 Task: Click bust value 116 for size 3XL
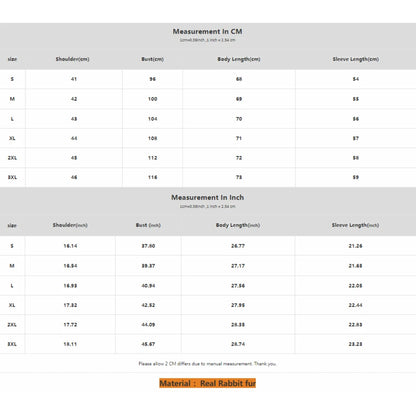152,177
